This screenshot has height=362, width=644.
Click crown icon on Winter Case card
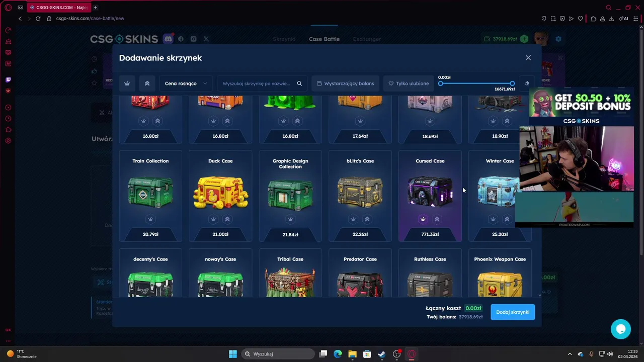(493, 219)
